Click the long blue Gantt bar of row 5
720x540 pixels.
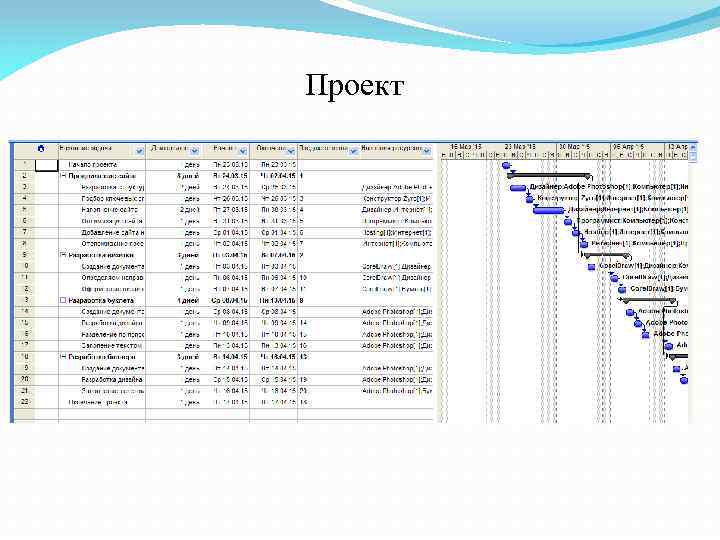(549, 210)
